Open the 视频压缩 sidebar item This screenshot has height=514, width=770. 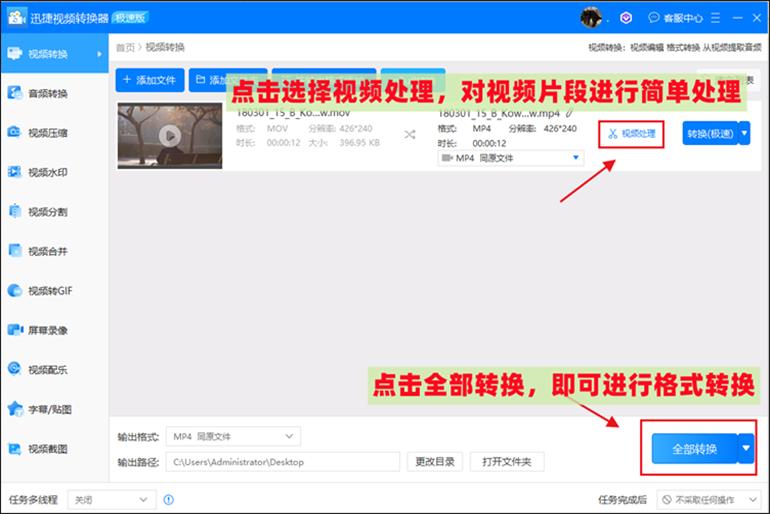tap(54, 133)
